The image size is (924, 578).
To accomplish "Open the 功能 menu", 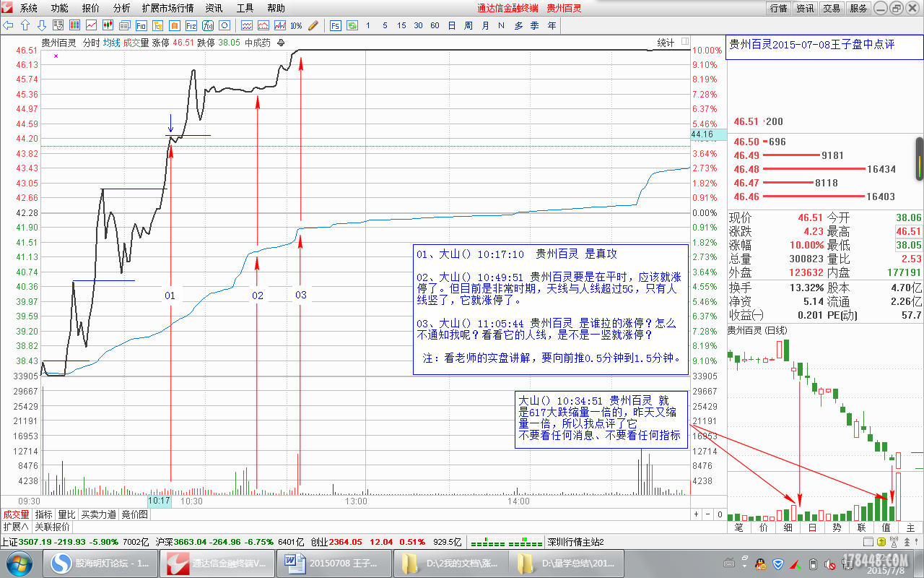I will coord(60,8).
